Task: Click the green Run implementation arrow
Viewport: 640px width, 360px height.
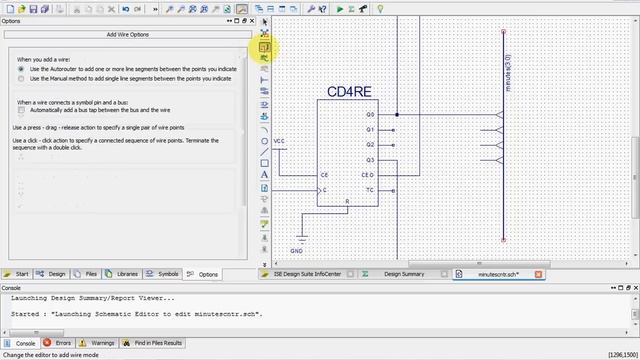Action: click(x=340, y=9)
